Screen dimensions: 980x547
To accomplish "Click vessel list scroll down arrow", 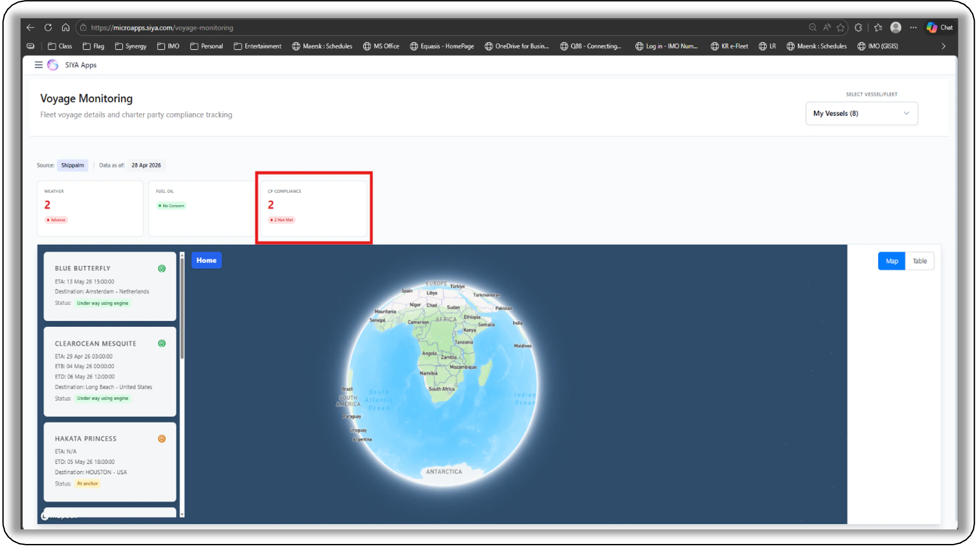I will click(x=182, y=515).
